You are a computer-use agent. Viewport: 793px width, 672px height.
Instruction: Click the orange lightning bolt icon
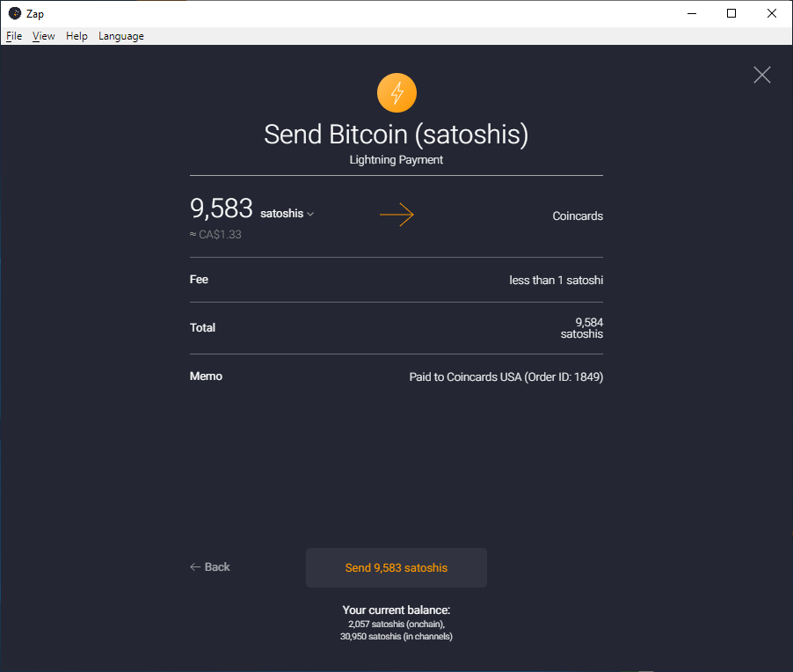point(396,93)
